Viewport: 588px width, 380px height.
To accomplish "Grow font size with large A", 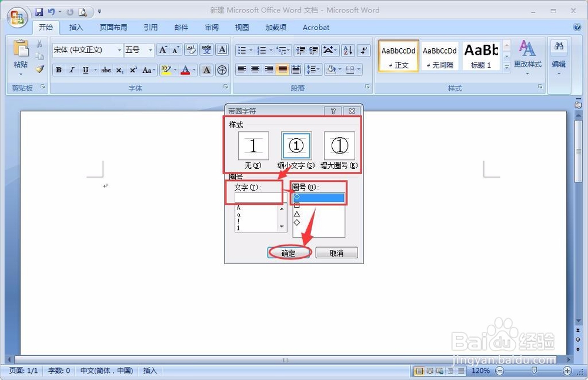I will point(163,50).
